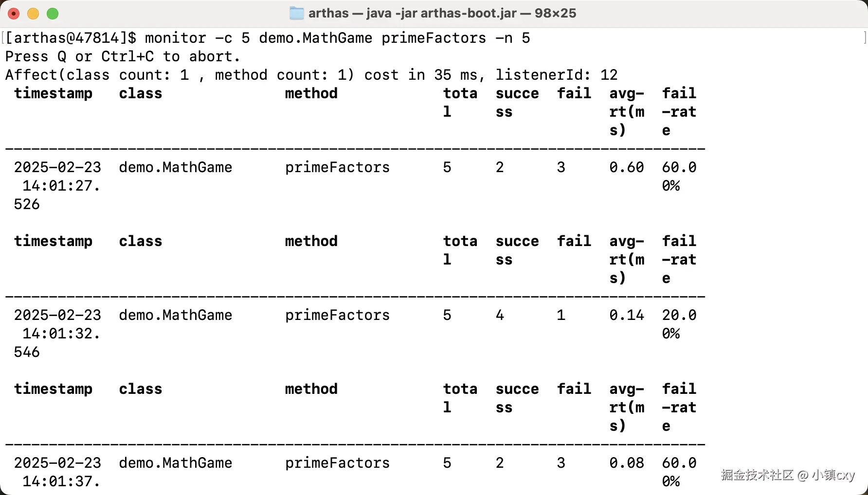868x495 pixels.
Task: Click the '掘金技术社区 @ 小镇cxy' watermark
Action: [787, 475]
